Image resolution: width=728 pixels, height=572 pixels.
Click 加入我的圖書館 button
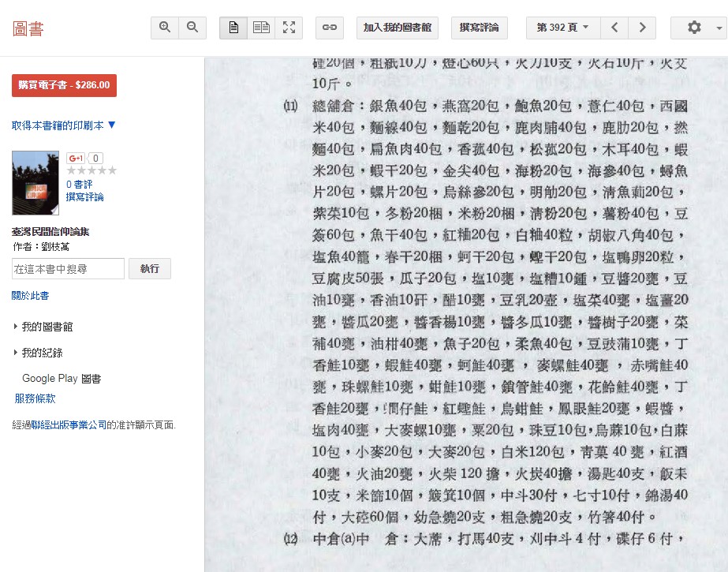[x=398, y=28]
